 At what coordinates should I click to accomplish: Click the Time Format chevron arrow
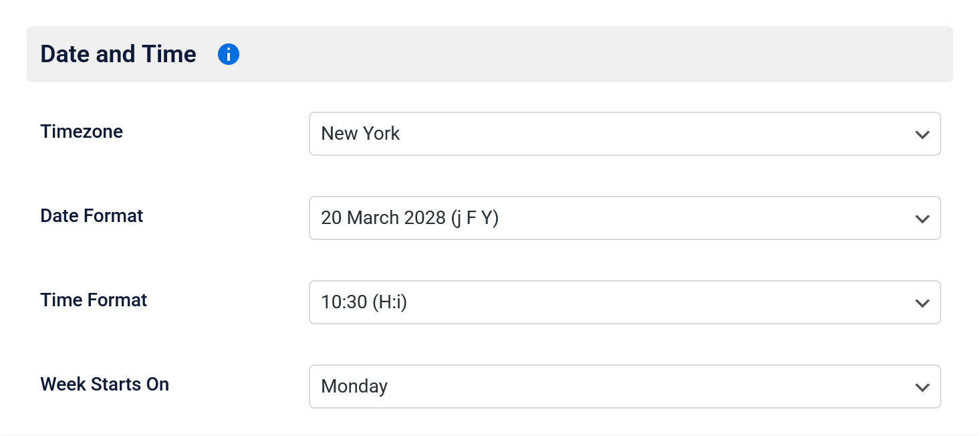923,302
